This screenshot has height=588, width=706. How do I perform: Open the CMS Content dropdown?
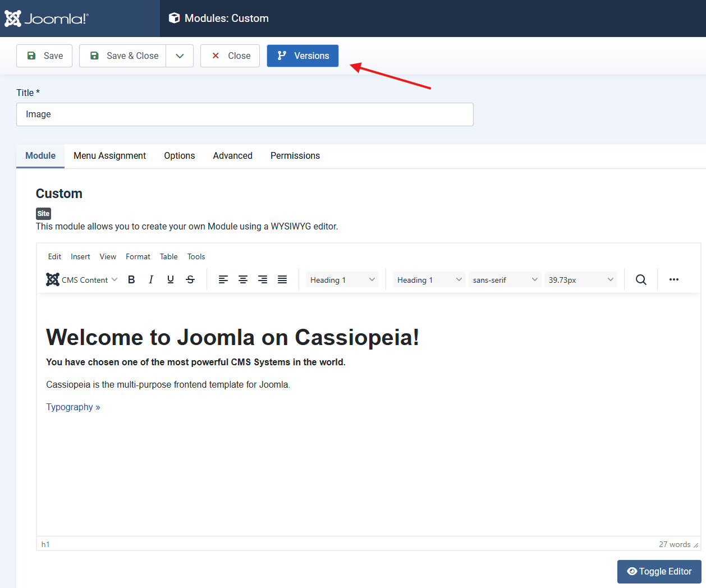click(81, 279)
